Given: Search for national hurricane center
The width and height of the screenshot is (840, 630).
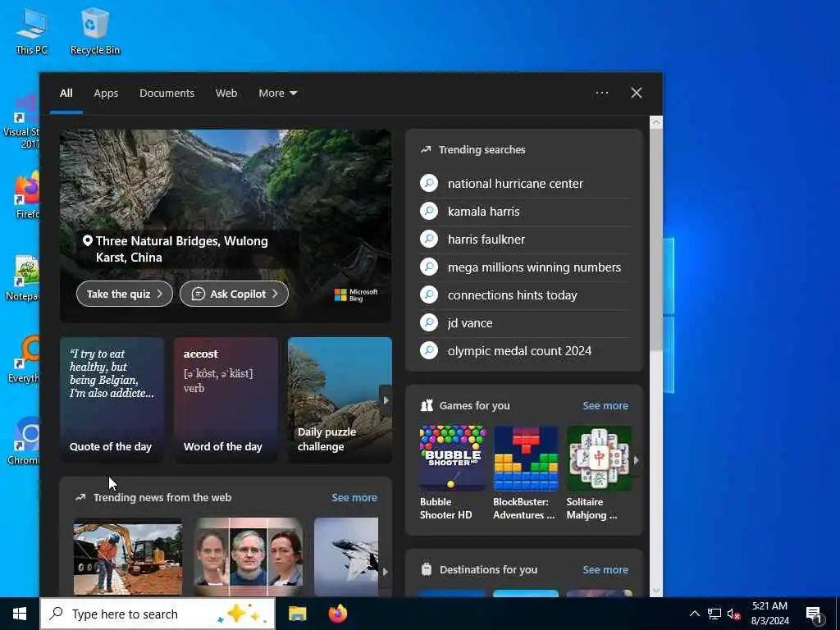Looking at the screenshot, I should pyautogui.click(x=515, y=183).
